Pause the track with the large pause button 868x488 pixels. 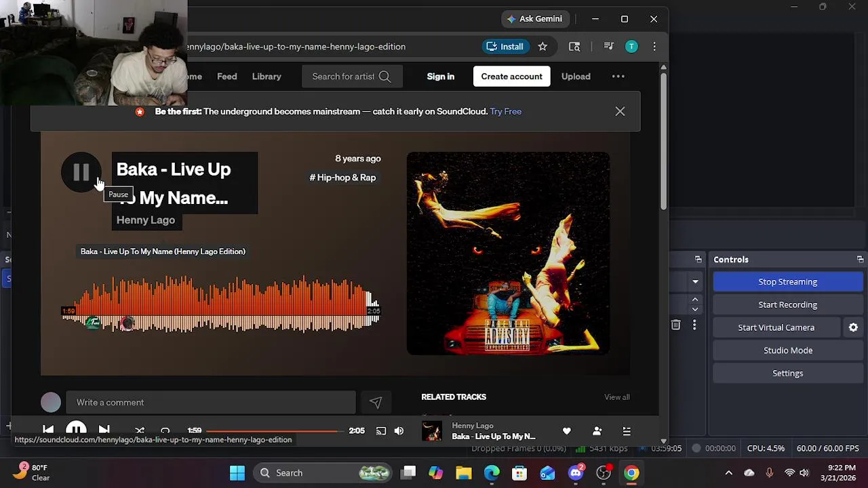(81, 172)
